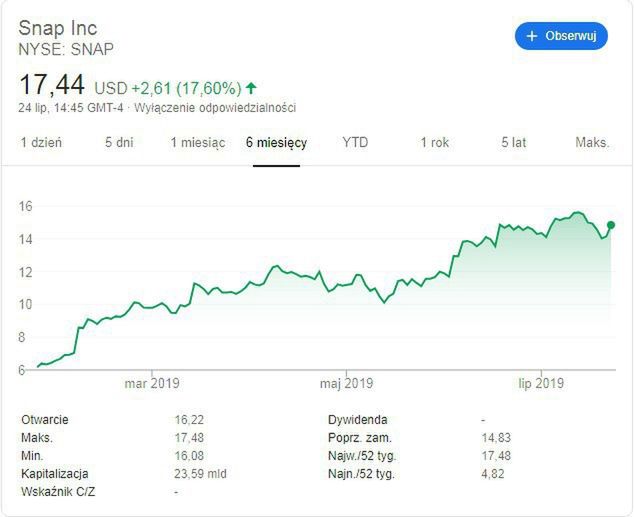Click the green up arrow price indicator
The image size is (634, 517).
pyautogui.click(x=251, y=88)
